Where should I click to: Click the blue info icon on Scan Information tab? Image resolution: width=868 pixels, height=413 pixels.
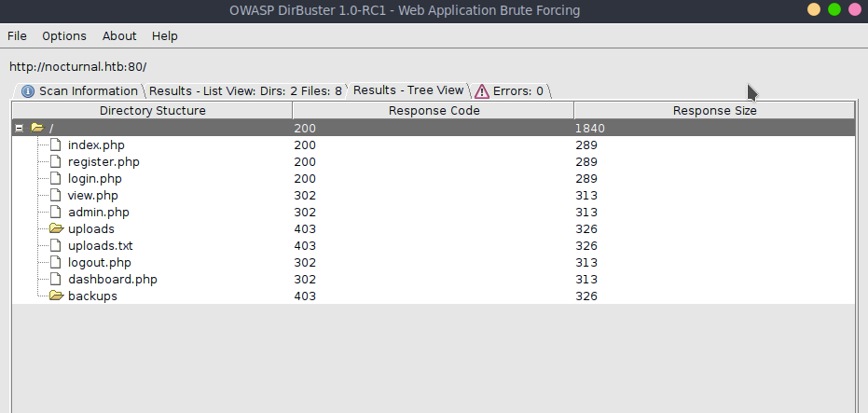tap(28, 91)
